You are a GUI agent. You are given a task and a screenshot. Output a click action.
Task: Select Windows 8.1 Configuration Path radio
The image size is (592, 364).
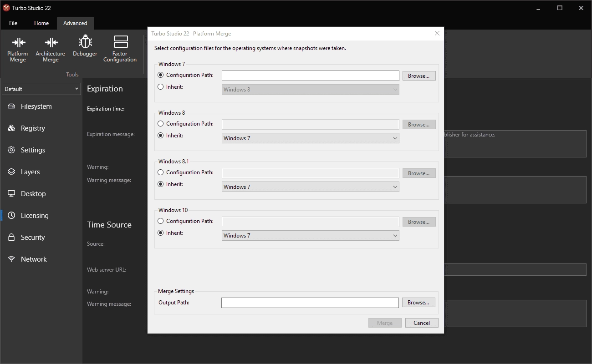coord(160,172)
